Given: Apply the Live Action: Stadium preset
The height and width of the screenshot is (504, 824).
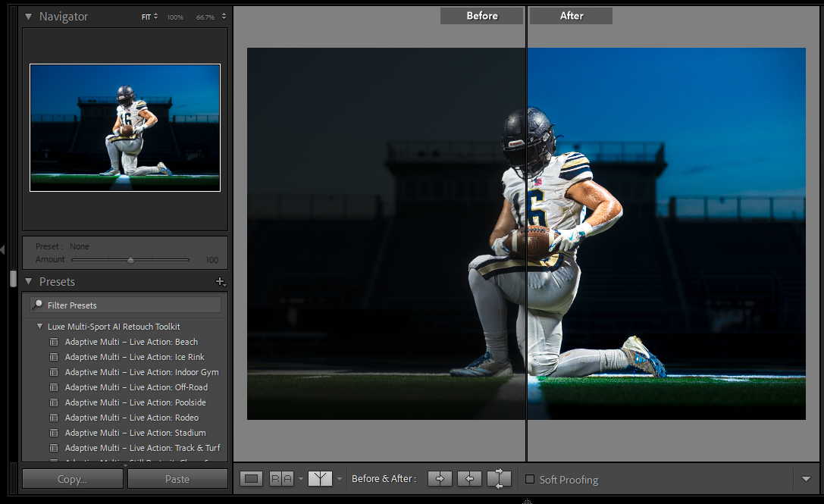Looking at the screenshot, I should [135, 433].
